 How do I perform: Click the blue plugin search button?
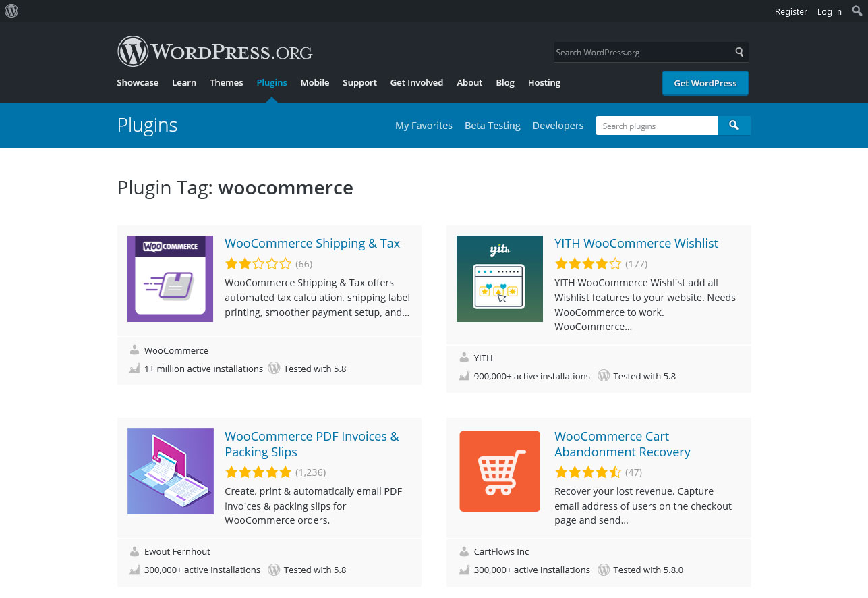point(734,126)
